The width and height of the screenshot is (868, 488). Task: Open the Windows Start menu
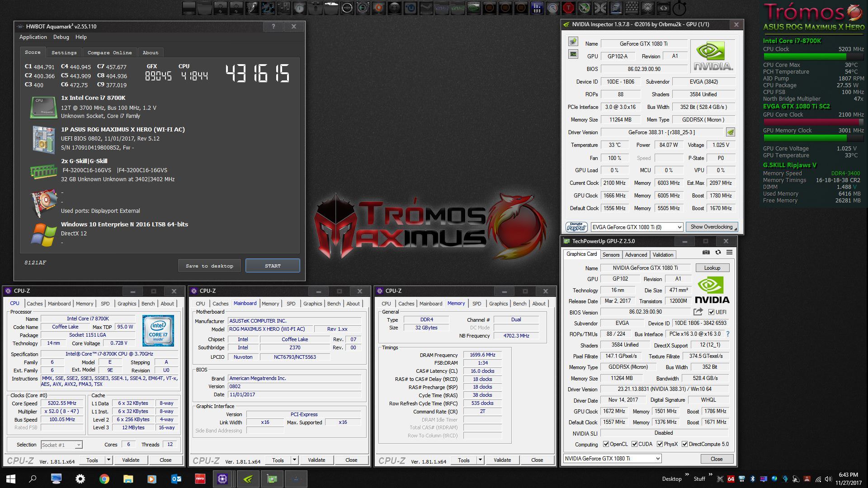(11, 479)
